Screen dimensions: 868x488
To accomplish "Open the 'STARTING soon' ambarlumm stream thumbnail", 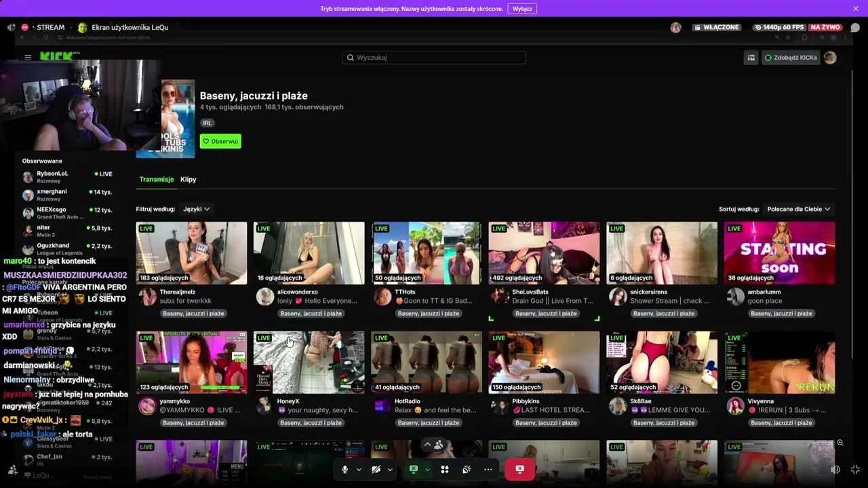I will click(779, 253).
